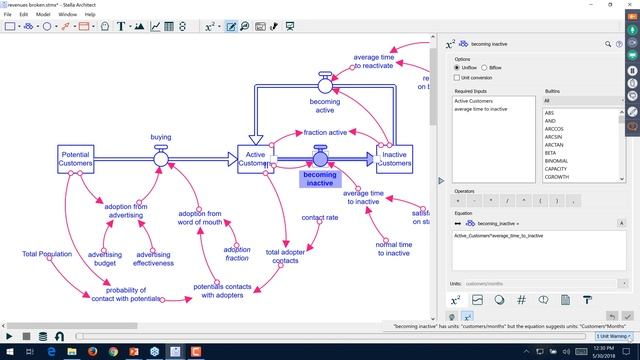The height and width of the screenshot is (360, 640).
Task: Switch to the Graphical Function panel tab
Action: (477, 300)
